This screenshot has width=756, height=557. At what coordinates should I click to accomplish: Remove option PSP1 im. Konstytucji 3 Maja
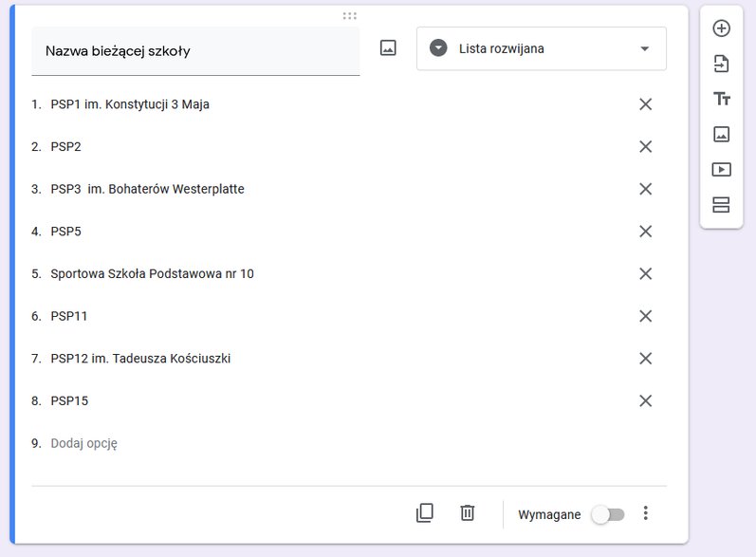click(x=646, y=104)
